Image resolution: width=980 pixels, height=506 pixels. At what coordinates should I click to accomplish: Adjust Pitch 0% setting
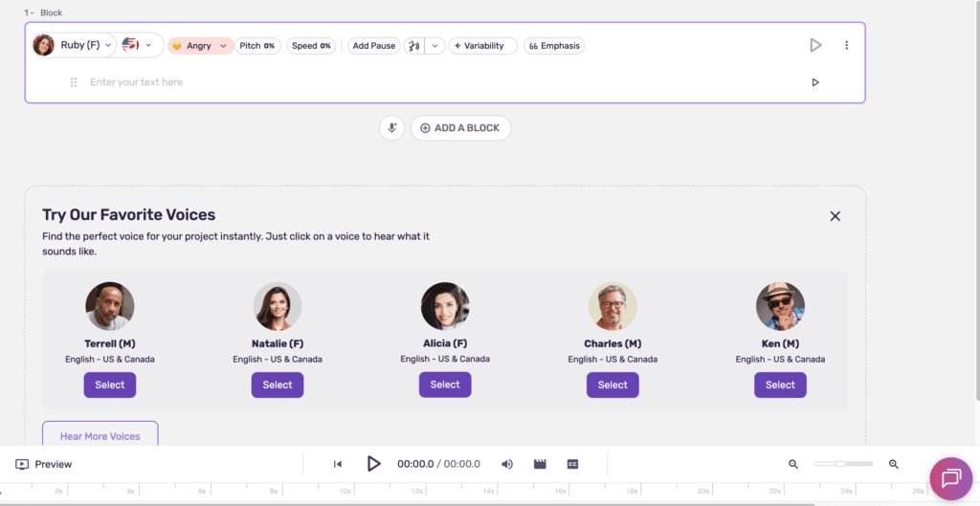coord(257,46)
